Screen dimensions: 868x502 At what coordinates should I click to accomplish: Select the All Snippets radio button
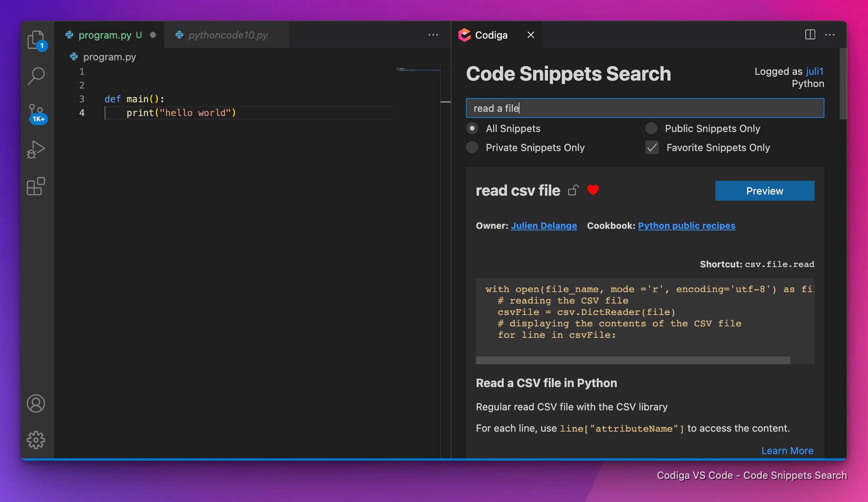coord(472,129)
